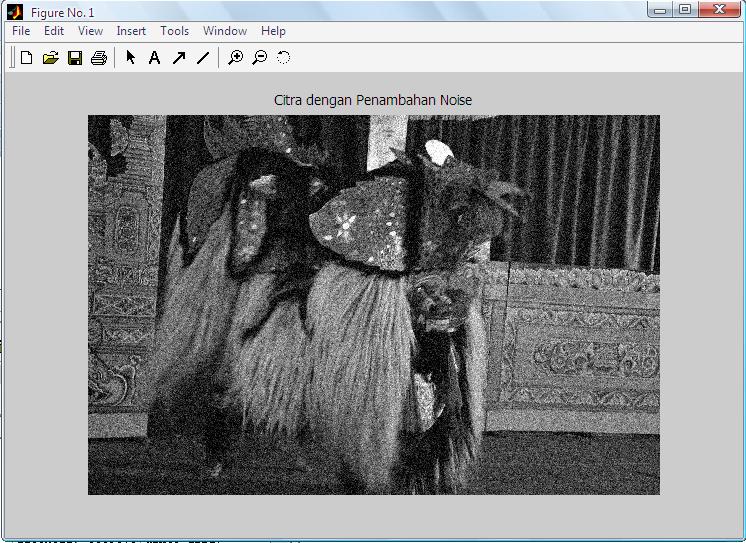Activate the Rotate 3D tool

pyautogui.click(x=284, y=58)
